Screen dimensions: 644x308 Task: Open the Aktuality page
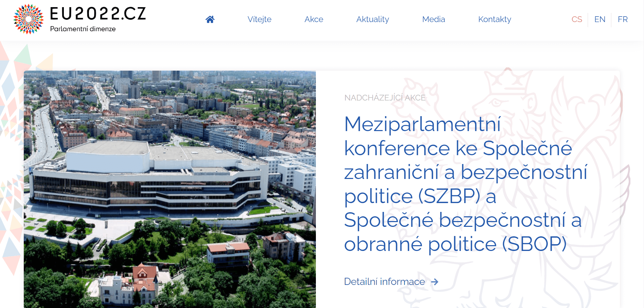[373, 19]
